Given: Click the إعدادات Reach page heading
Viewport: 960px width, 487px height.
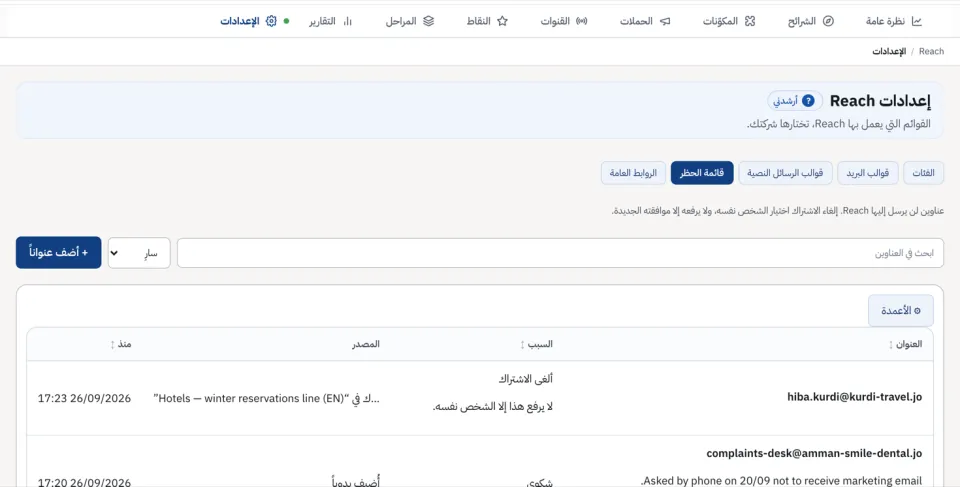Looking at the screenshot, I should [x=880, y=101].
